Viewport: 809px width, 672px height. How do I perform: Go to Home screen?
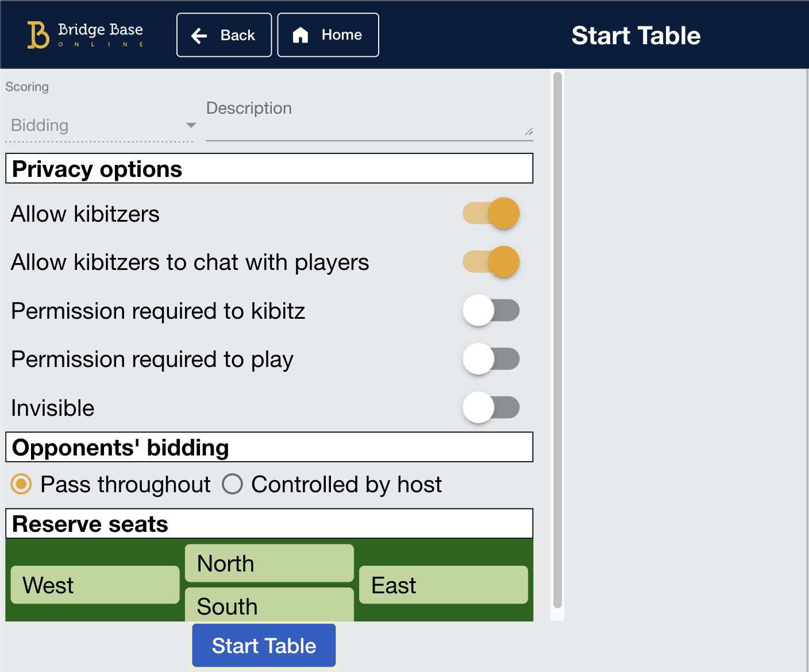[328, 35]
